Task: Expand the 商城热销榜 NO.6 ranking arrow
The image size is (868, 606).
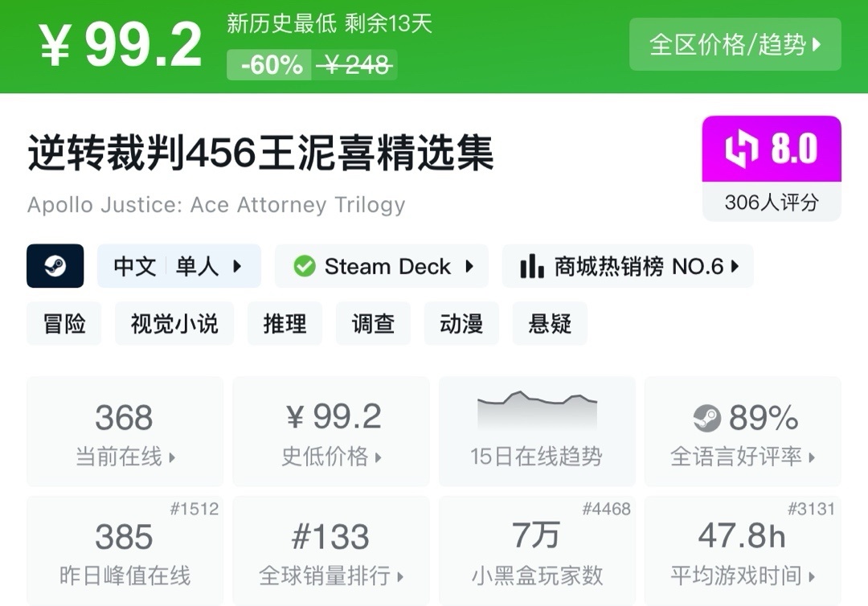Action: tap(735, 266)
